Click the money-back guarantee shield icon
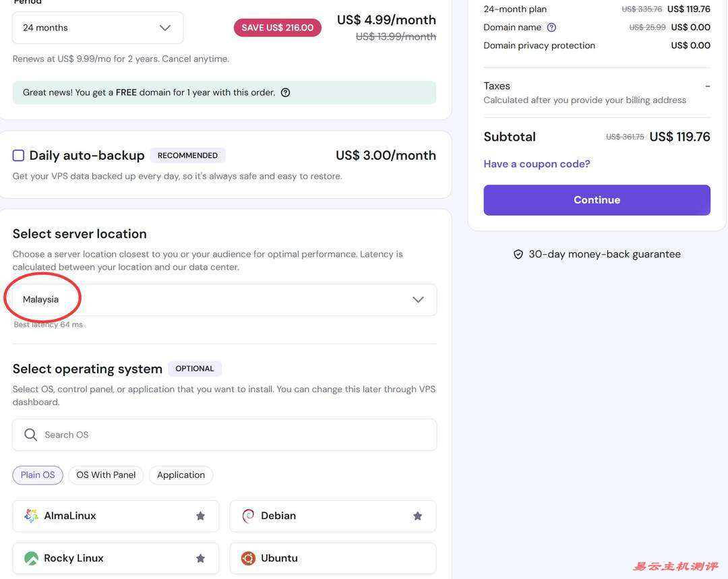This screenshot has width=728, height=579. [518, 254]
